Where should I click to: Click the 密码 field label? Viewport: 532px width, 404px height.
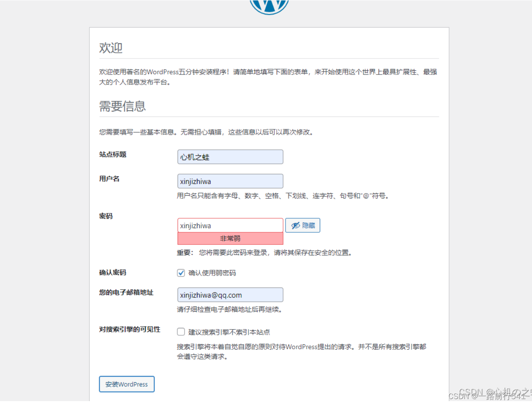click(105, 216)
